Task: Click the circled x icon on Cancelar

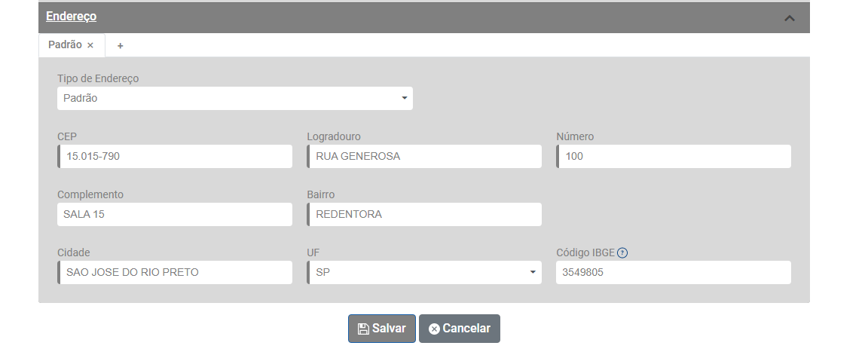Action: pyautogui.click(x=434, y=329)
